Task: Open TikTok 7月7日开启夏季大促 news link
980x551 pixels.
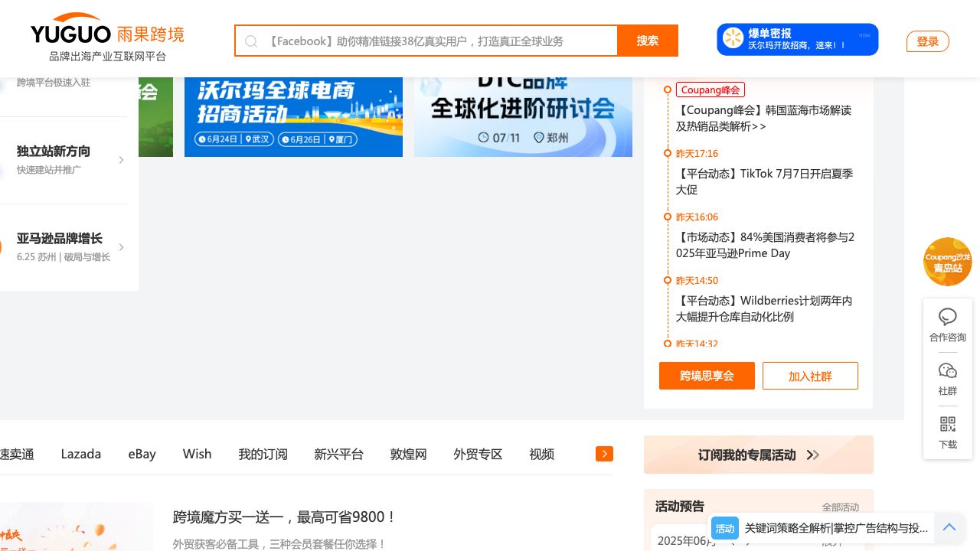Action: (764, 181)
